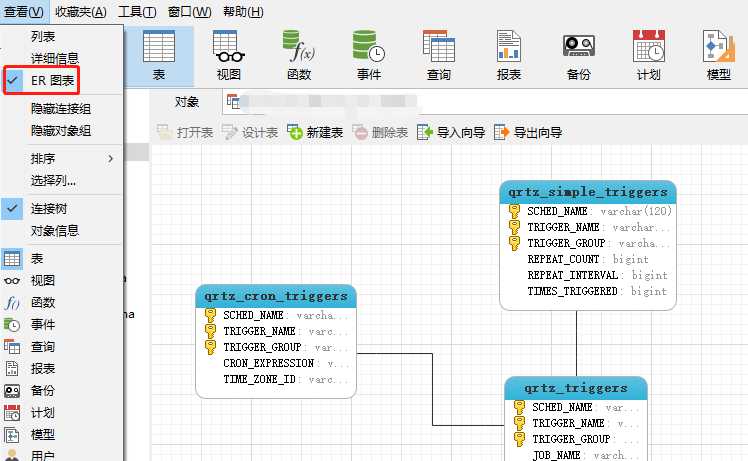748x461 pixels.
Task: Select the qrtz_triggers table header
Action: coord(576,388)
